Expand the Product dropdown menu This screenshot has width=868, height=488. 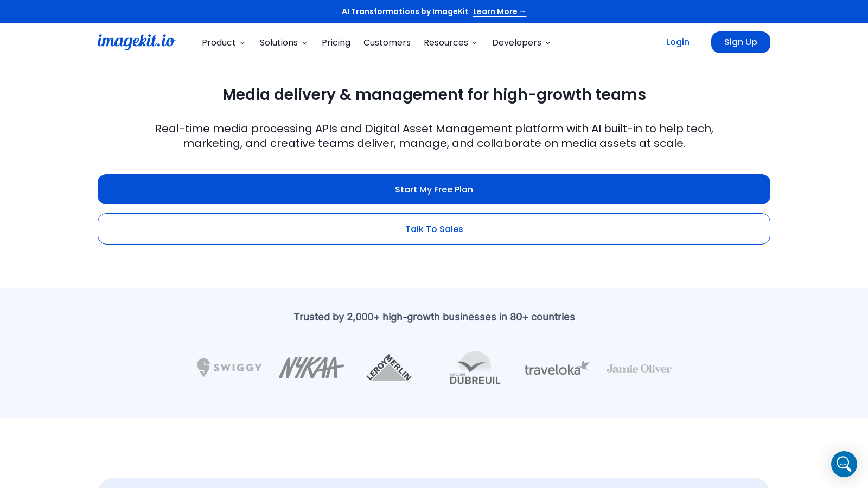coord(224,42)
